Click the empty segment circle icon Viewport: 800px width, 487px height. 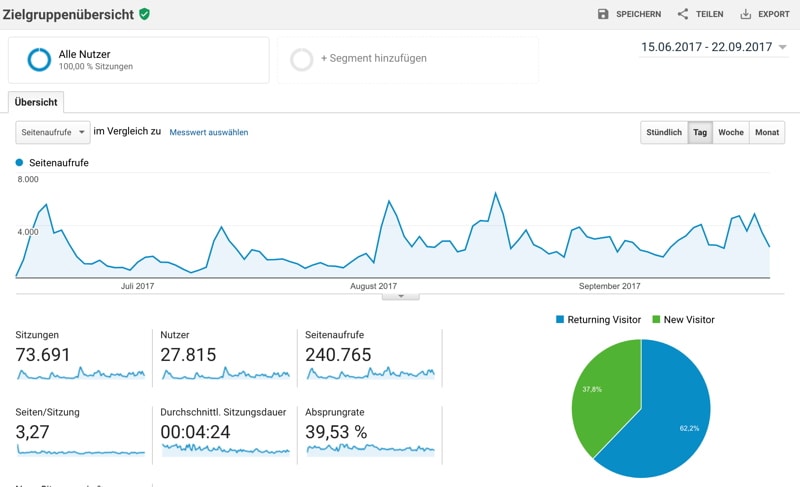click(301, 59)
